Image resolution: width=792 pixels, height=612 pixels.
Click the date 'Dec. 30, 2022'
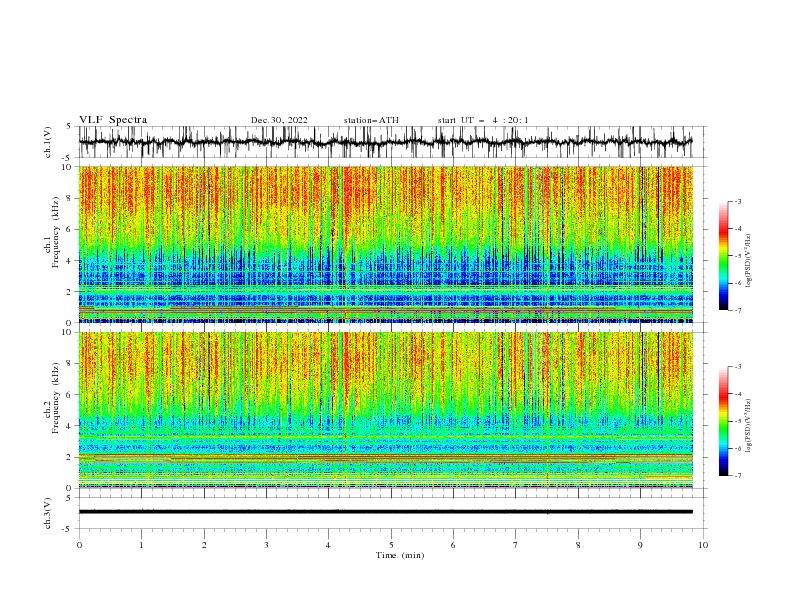(x=279, y=120)
